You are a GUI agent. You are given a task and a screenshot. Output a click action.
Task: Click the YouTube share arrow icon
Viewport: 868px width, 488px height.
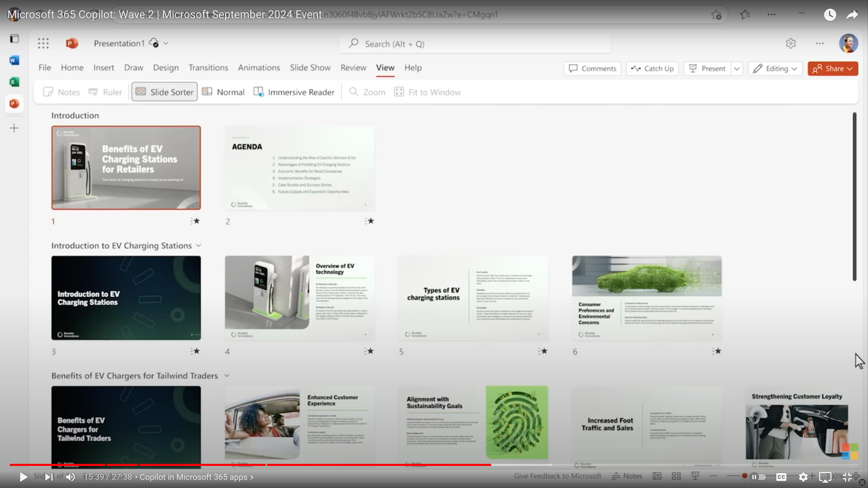[x=852, y=15]
